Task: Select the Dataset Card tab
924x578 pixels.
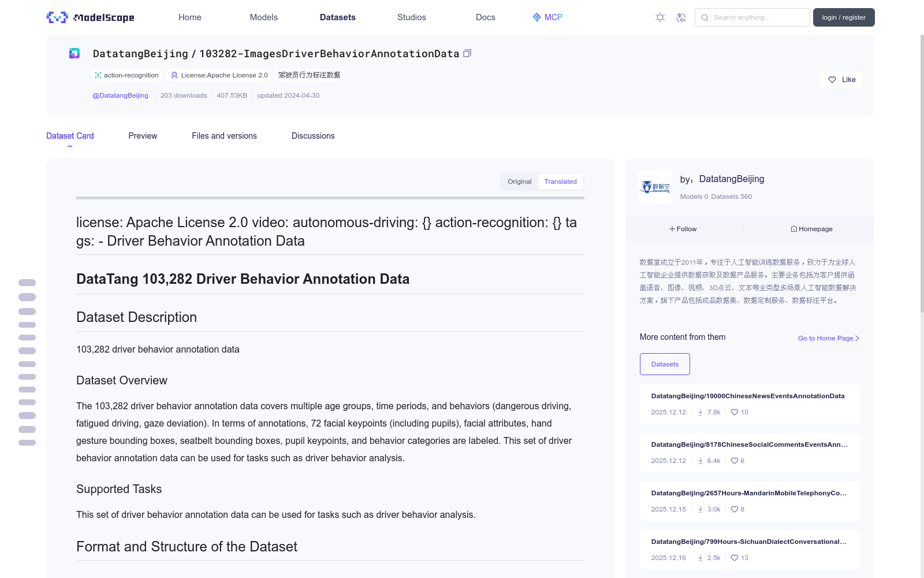Action: 70,136
